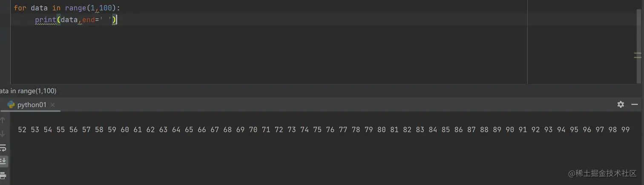
Task: Click the 'print' function name in the code
Action: 46,20
